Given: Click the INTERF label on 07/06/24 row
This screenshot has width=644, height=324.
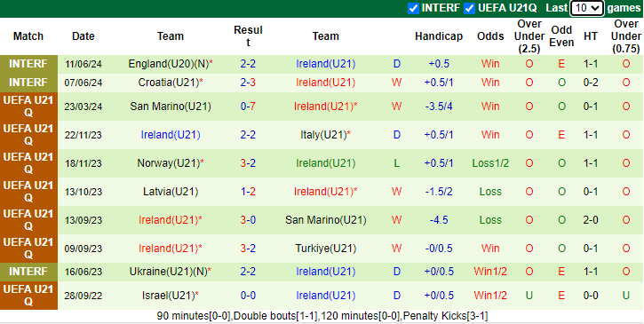Looking at the screenshot, I should click(x=28, y=83).
